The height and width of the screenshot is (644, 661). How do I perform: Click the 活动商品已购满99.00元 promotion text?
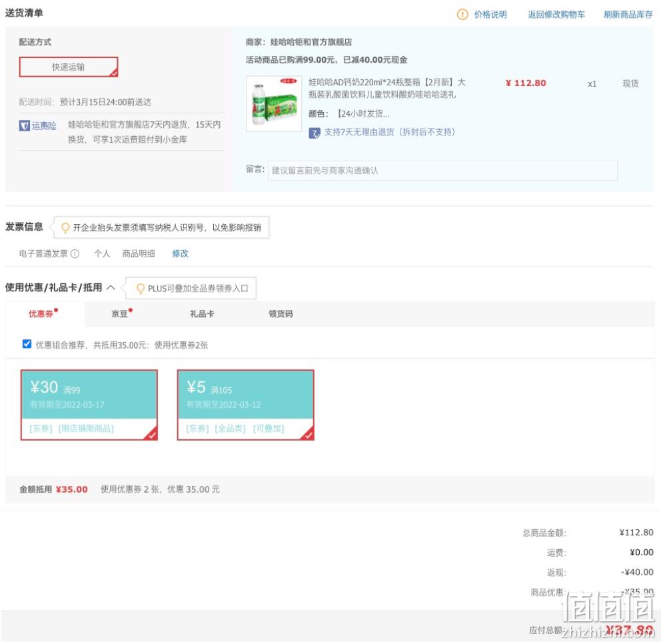[x=327, y=60]
